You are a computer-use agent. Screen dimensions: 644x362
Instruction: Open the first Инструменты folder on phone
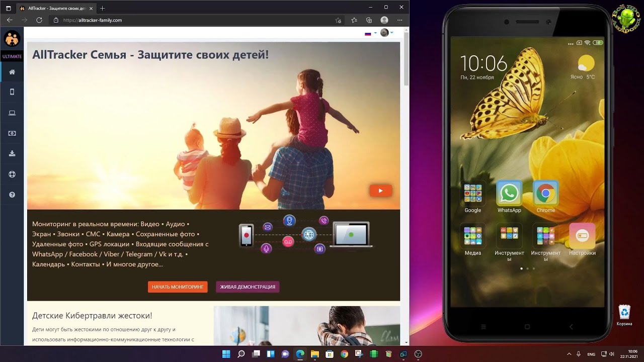pyautogui.click(x=509, y=236)
